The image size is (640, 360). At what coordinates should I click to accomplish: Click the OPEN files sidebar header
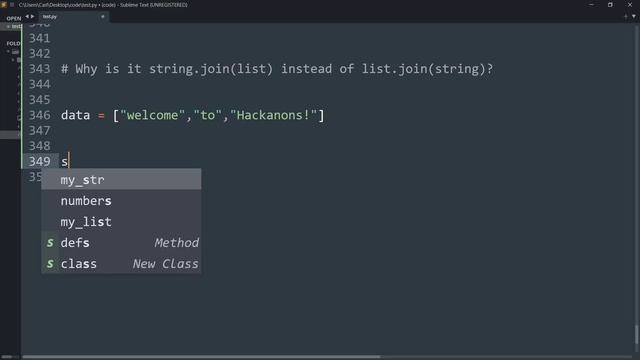[13, 18]
